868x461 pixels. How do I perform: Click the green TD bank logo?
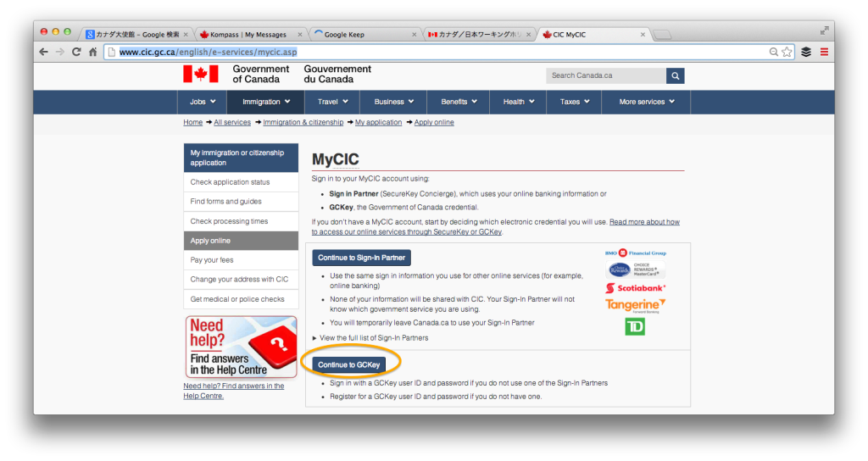click(x=634, y=326)
